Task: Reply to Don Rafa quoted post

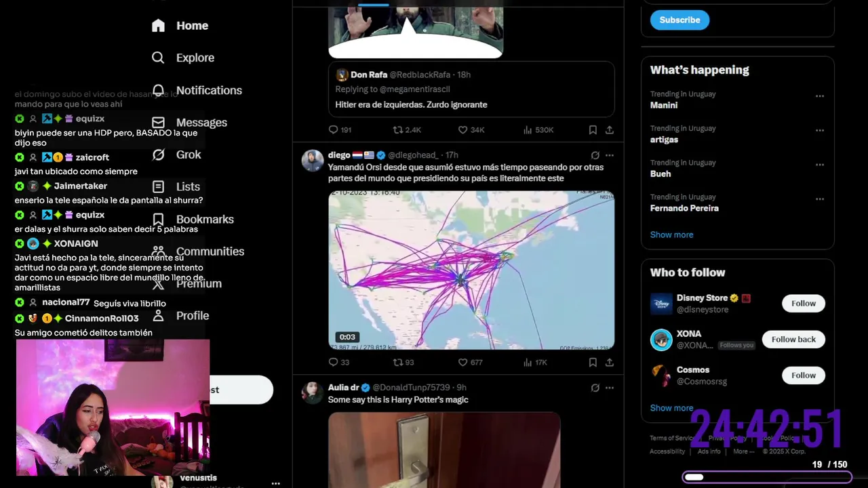Action: (x=333, y=129)
